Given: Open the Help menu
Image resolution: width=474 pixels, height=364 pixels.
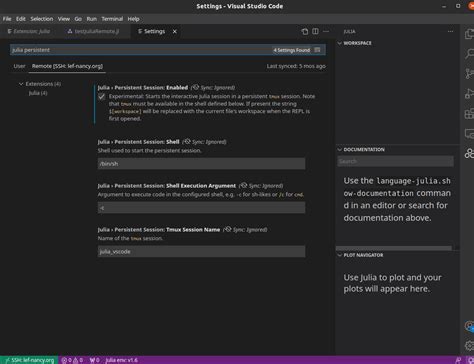Looking at the screenshot, I should (x=133, y=19).
